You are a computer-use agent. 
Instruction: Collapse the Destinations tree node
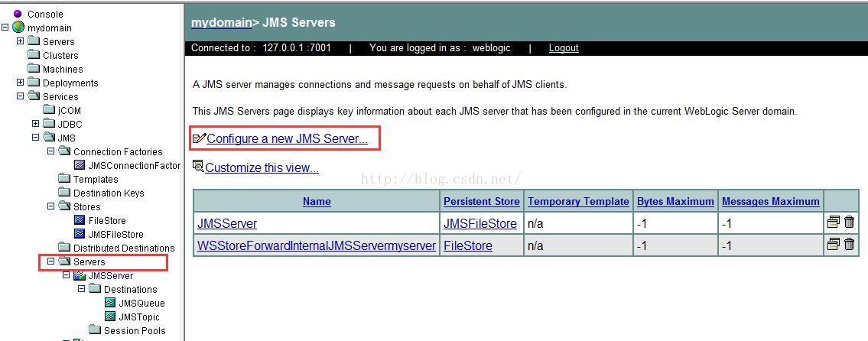pos(81,289)
